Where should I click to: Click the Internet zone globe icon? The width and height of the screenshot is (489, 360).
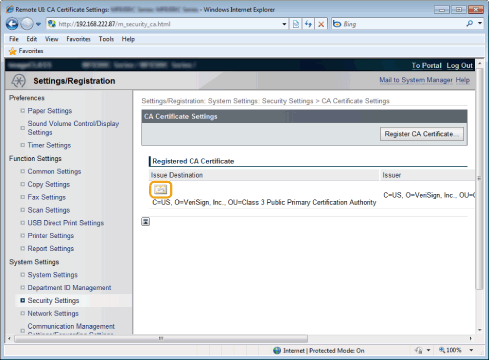(x=277, y=351)
